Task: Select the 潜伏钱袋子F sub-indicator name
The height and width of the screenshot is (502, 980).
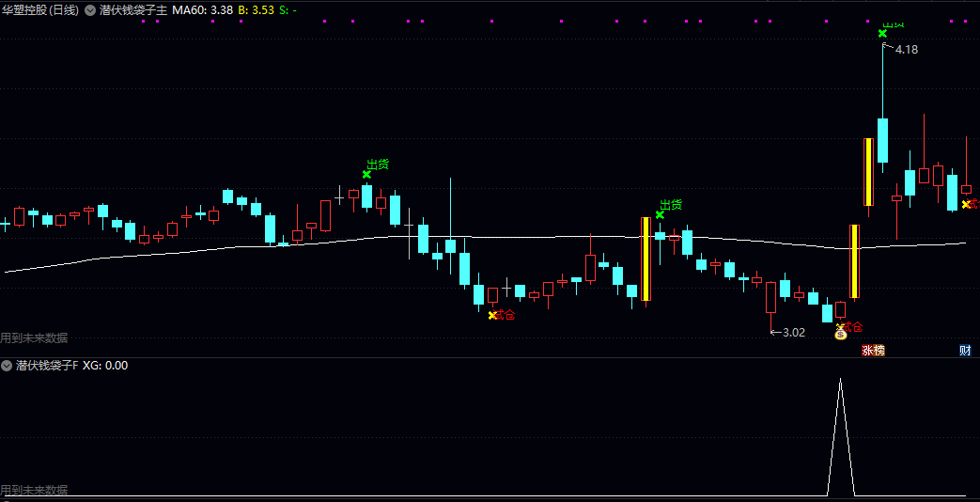Action: point(47,365)
